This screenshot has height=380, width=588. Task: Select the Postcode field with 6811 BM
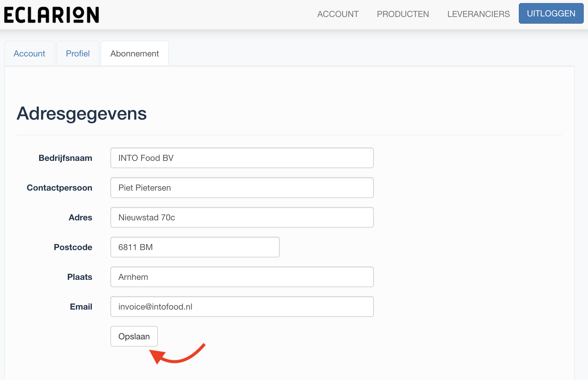(195, 247)
